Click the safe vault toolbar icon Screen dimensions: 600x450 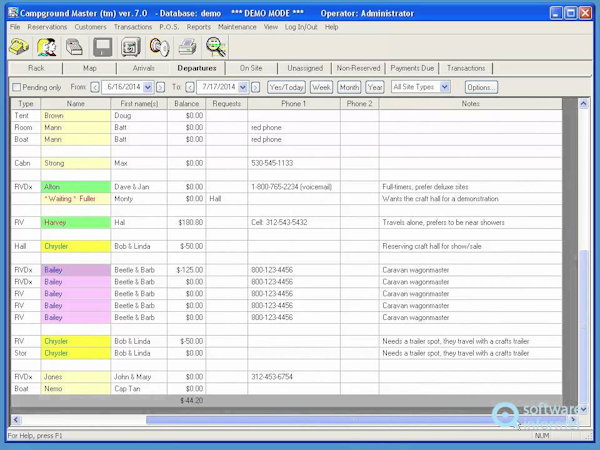click(x=131, y=47)
